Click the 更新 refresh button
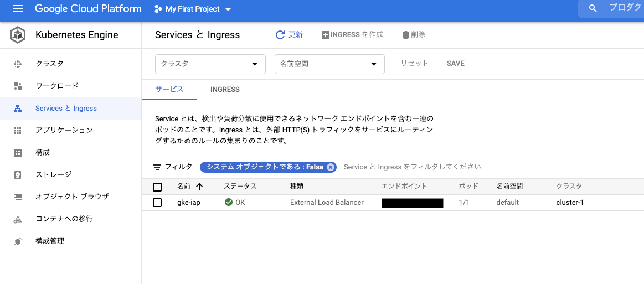Screen dimensions: 644x284 click(289, 35)
